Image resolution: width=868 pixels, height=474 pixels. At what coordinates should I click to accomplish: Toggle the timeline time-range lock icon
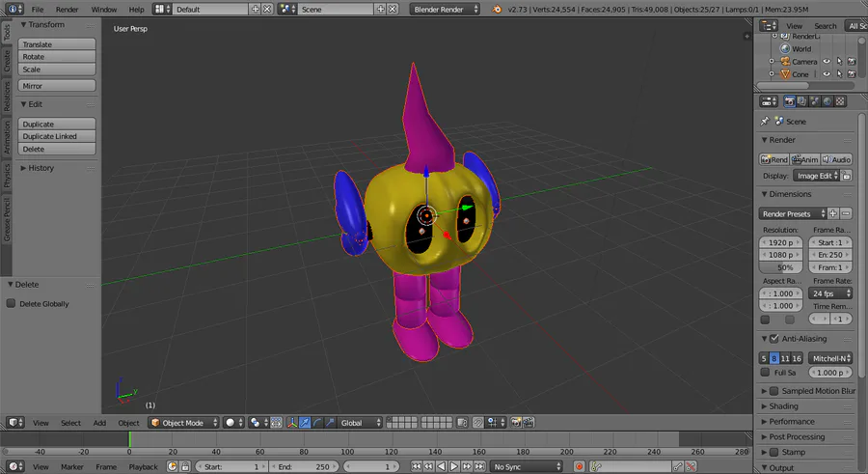(185, 466)
